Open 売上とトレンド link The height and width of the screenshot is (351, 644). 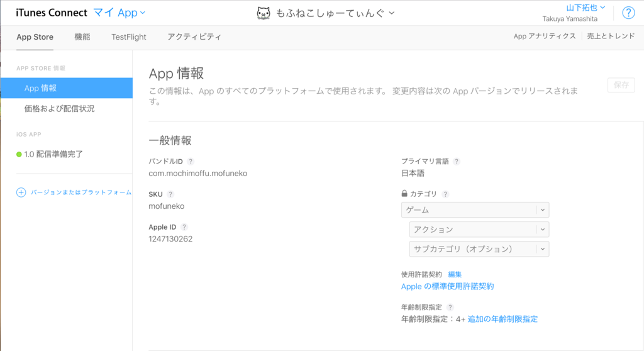point(611,36)
